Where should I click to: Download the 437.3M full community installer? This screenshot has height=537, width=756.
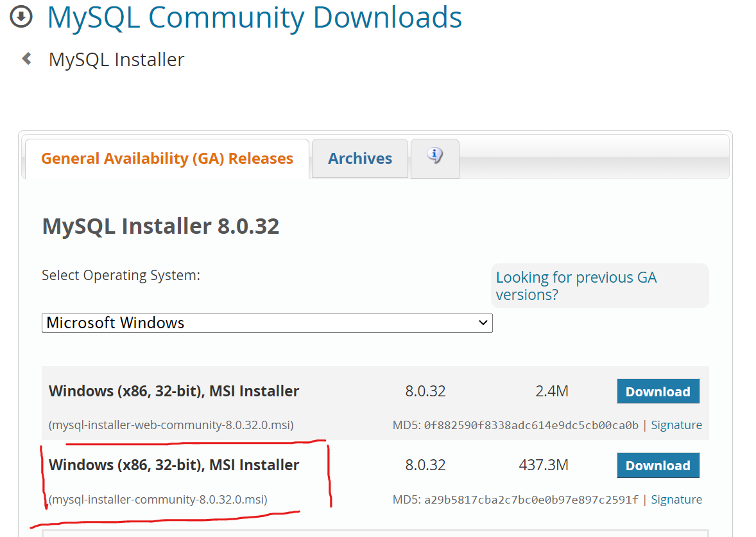click(658, 466)
